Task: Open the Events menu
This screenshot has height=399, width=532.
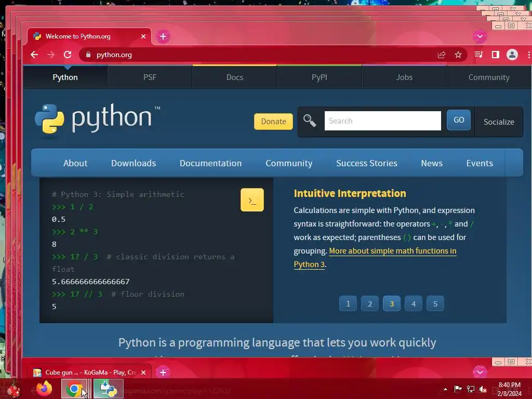Action: tap(480, 163)
